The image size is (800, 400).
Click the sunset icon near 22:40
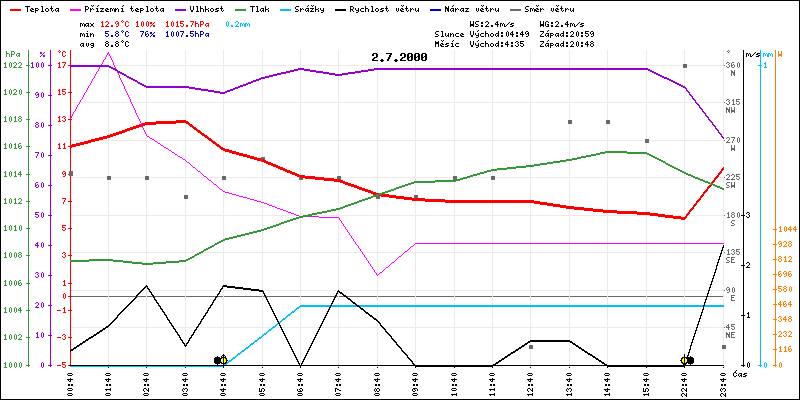click(686, 360)
